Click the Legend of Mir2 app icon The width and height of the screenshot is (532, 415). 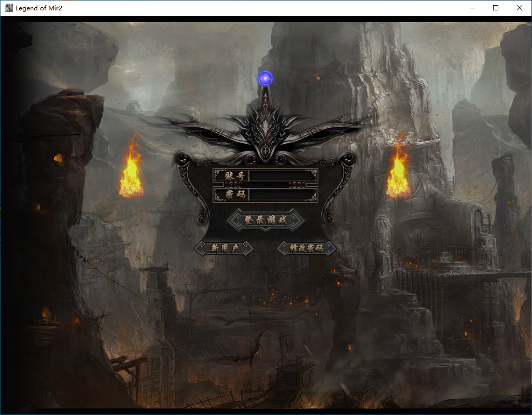click(9, 8)
